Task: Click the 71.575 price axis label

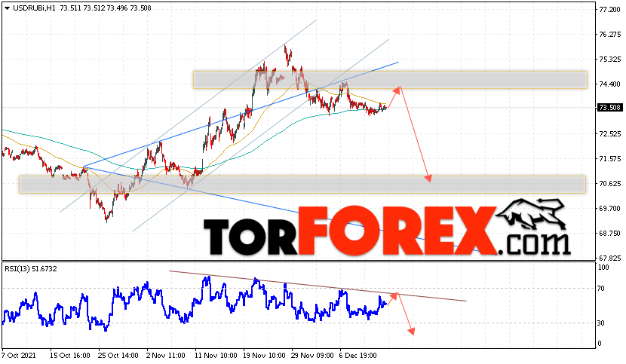Action: click(x=609, y=158)
